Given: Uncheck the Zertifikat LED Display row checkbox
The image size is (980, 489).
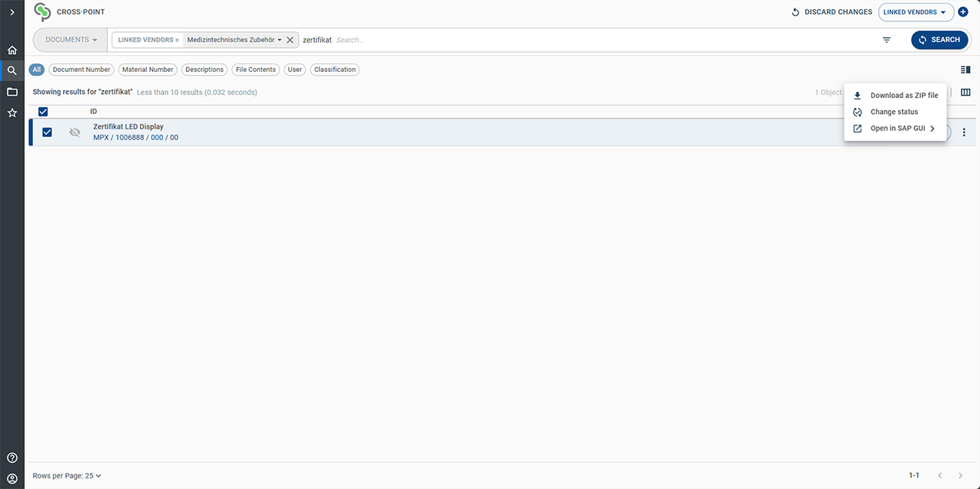Looking at the screenshot, I should point(47,132).
